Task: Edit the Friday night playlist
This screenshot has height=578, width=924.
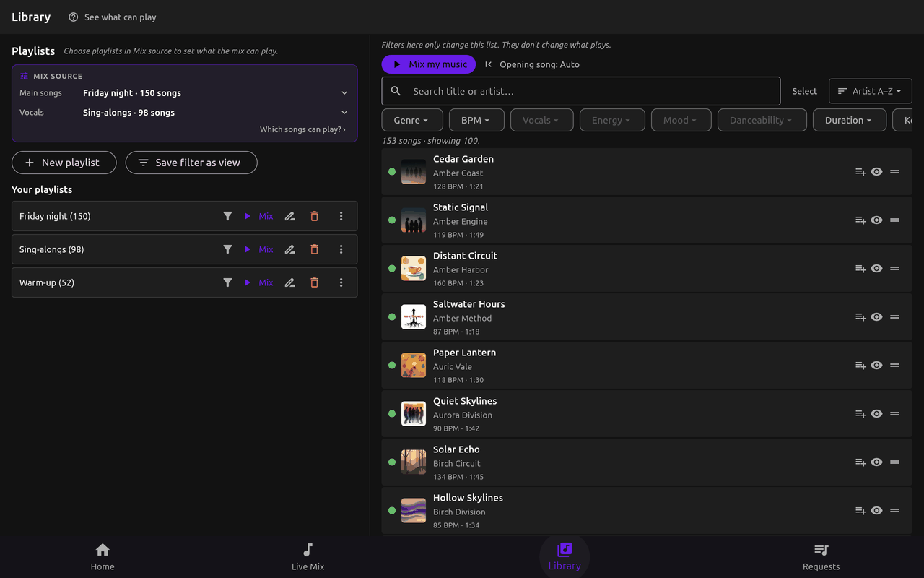Action: coord(289,216)
